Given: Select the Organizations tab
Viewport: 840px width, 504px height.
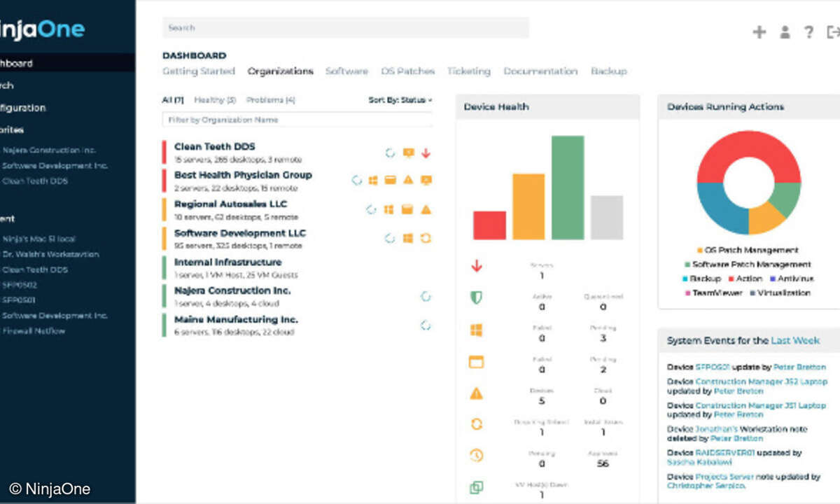Looking at the screenshot, I should point(280,71).
